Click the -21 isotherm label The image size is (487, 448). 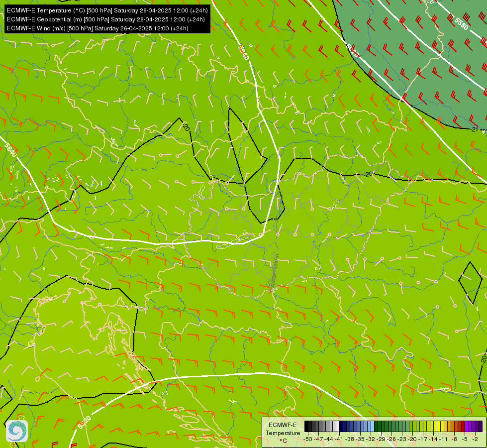coord(474,129)
